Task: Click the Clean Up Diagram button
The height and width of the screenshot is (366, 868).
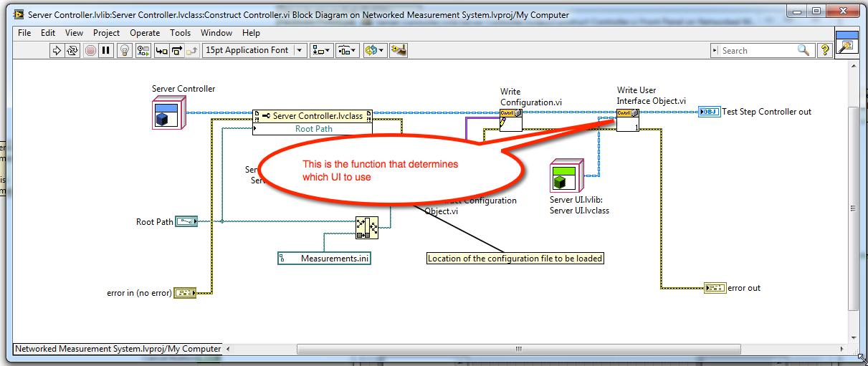Action: 398,50
